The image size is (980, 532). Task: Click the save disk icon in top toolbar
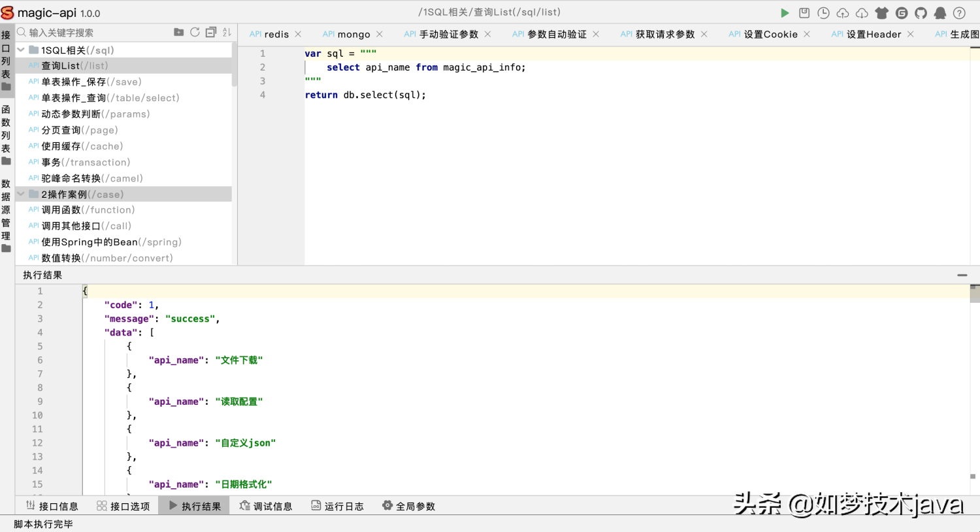804,13
